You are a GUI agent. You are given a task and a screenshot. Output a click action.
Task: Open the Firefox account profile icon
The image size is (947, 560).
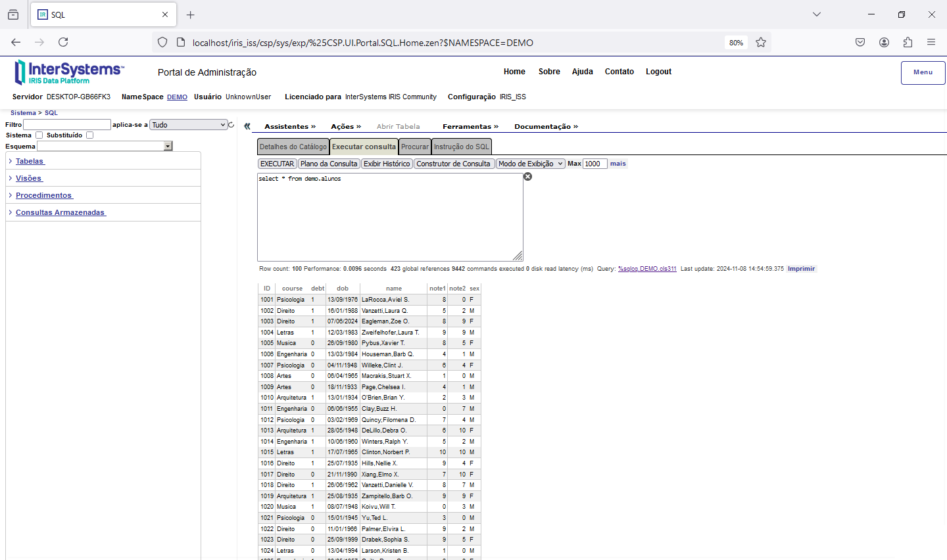pos(884,42)
